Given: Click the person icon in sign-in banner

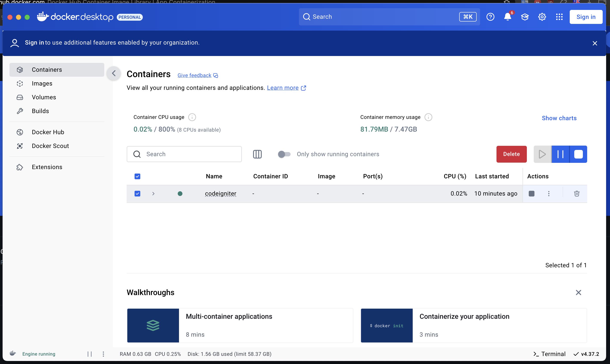Looking at the screenshot, I should (15, 43).
